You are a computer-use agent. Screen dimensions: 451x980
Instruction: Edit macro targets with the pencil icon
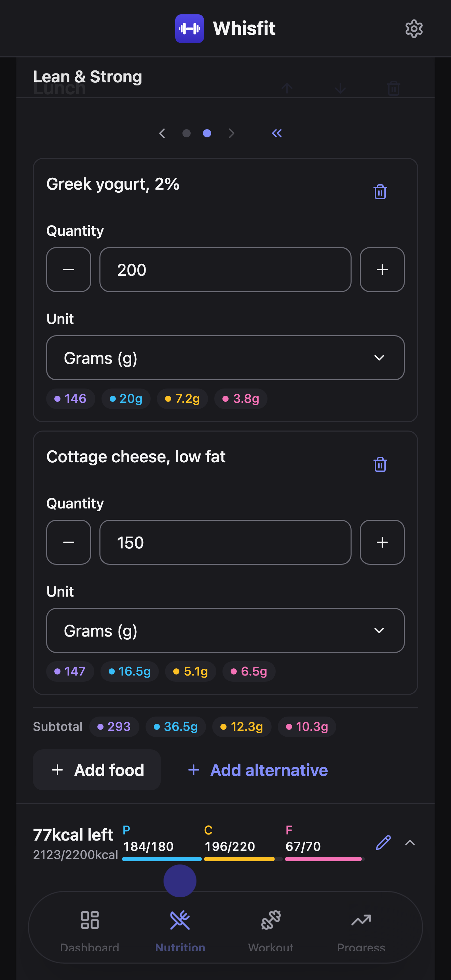click(383, 843)
